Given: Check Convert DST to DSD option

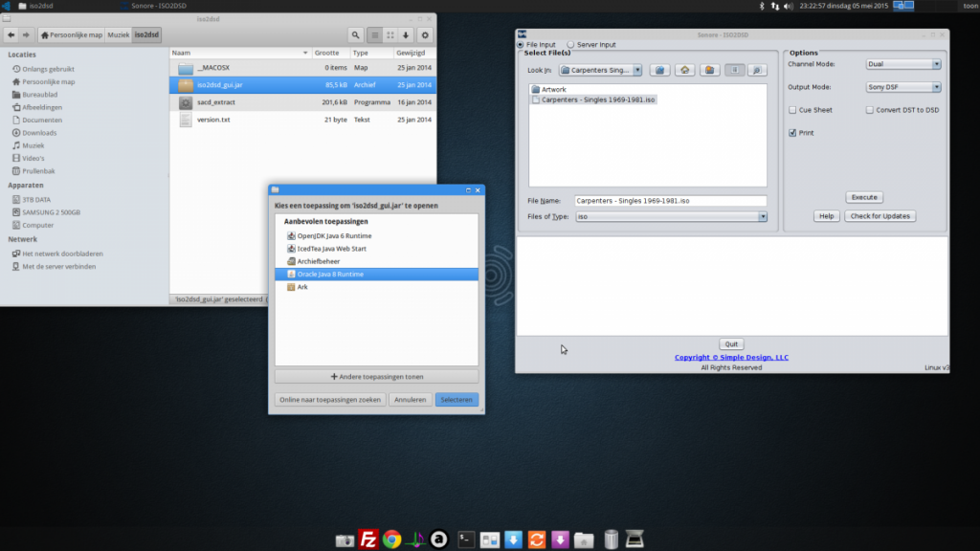Looking at the screenshot, I should (x=870, y=110).
